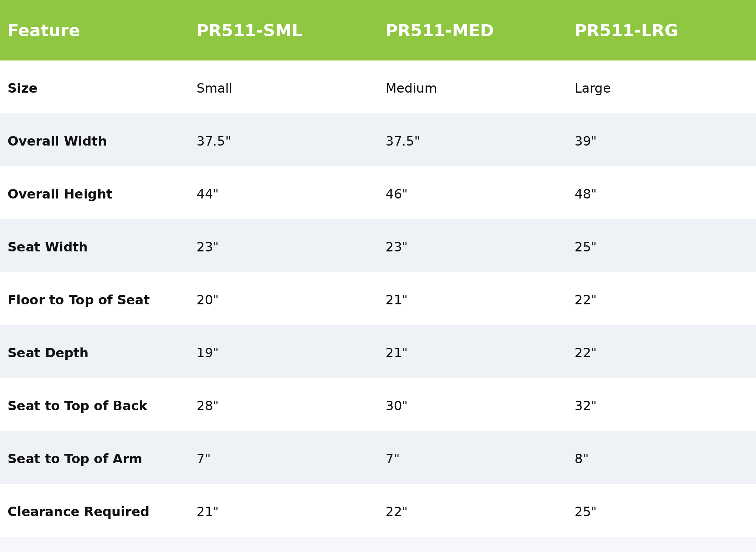Click the 19" Seat Depth value
756x552 pixels.
(207, 353)
